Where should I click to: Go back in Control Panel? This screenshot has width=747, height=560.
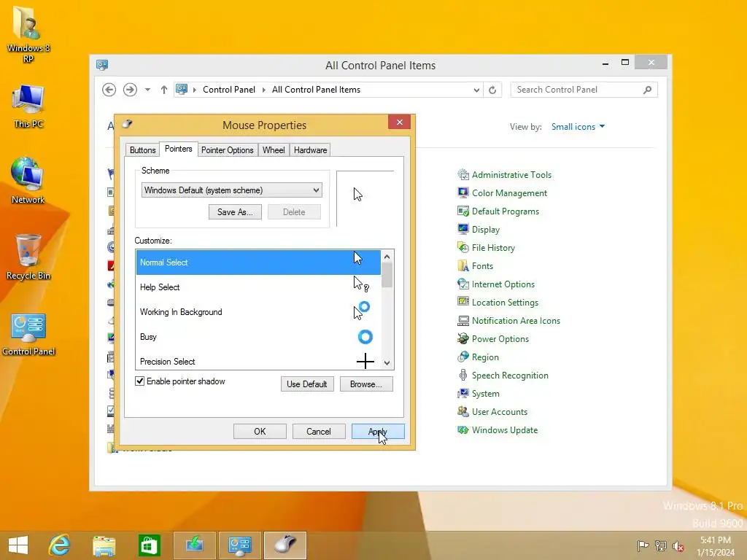click(x=109, y=90)
